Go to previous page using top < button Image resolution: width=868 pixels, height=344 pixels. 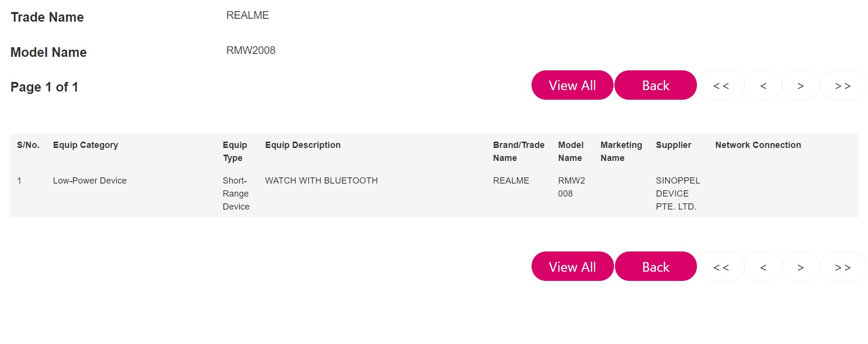(763, 86)
